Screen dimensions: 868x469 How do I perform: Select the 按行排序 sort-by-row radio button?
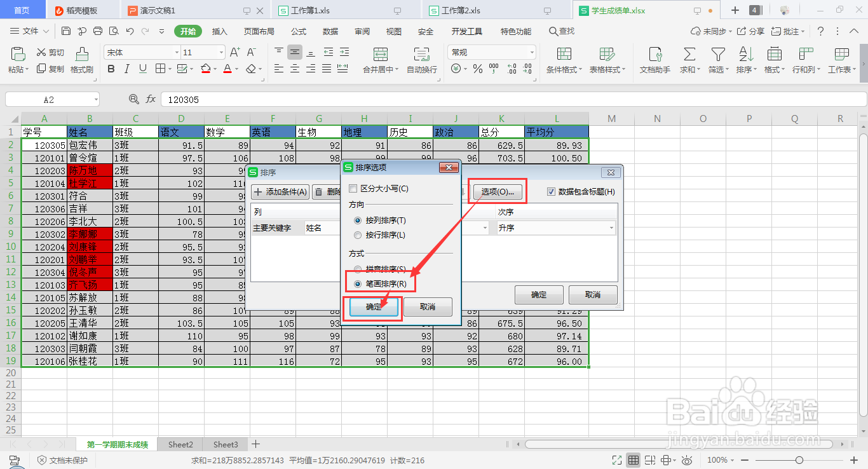point(358,235)
